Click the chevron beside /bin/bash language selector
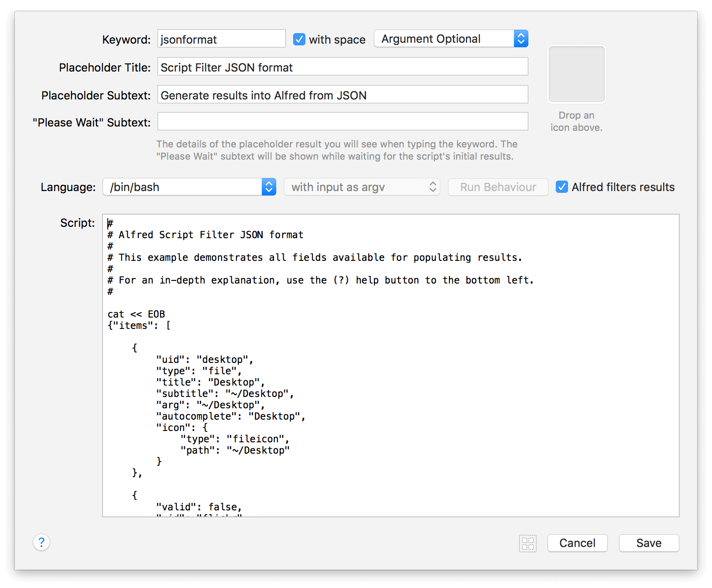The image size is (712, 588). pos(269,187)
